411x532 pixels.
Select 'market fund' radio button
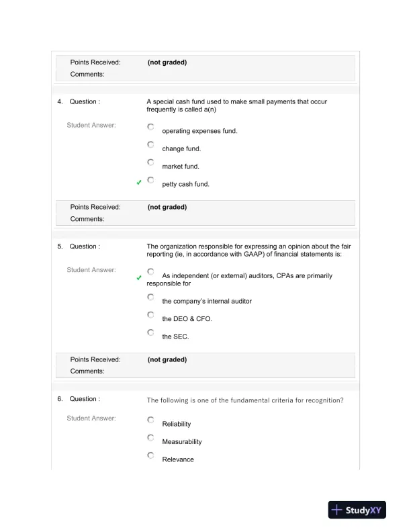point(150,162)
